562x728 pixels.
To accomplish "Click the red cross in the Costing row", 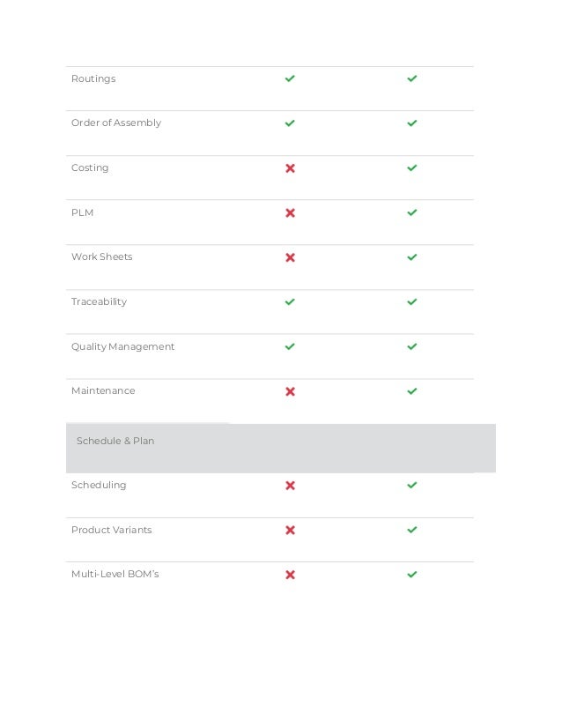I will [290, 168].
